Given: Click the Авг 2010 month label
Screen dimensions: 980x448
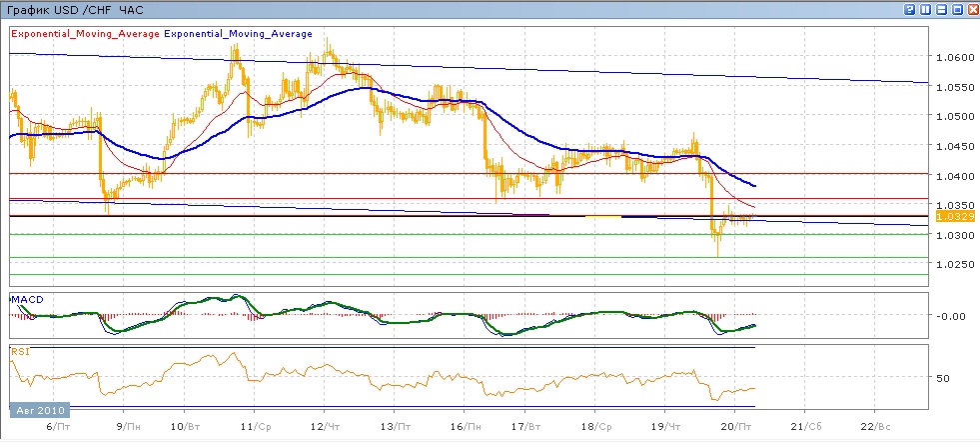Looking at the screenshot, I should coord(39,411).
